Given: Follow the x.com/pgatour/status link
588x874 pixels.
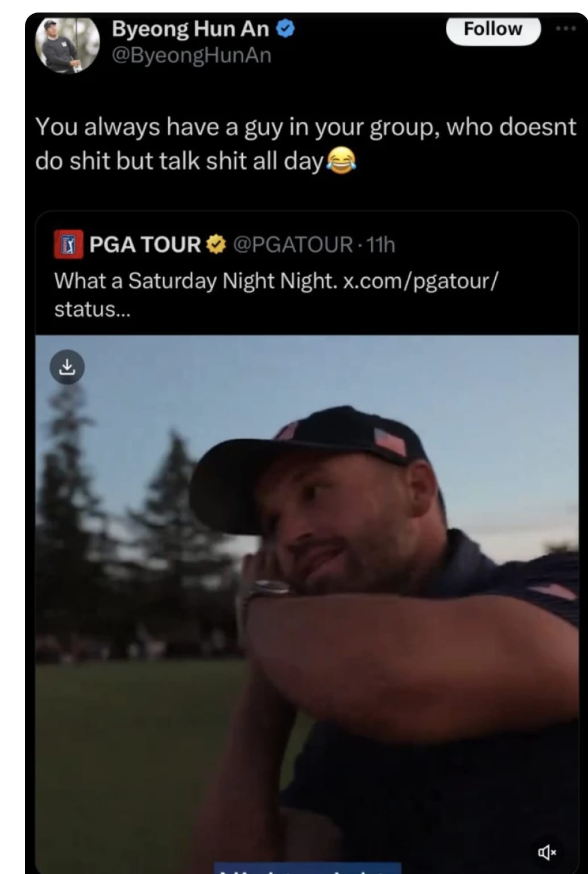Looking at the screenshot, I should tap(421, 281).
